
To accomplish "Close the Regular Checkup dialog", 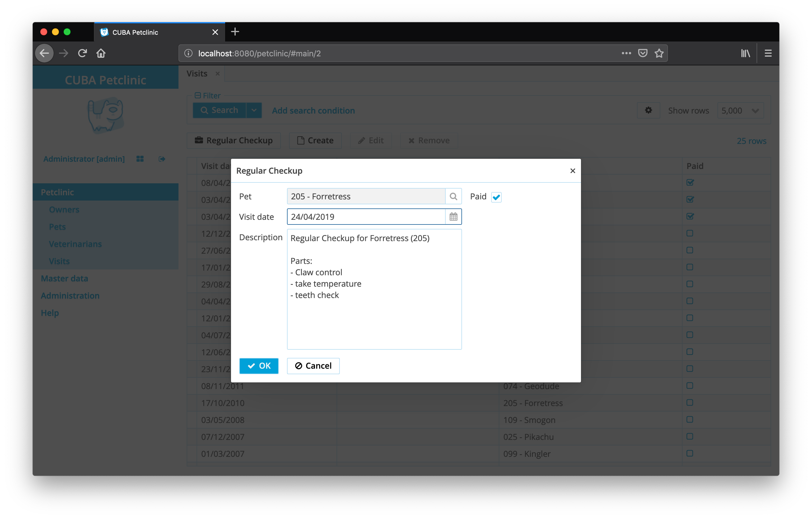I will tap(572, 171).
